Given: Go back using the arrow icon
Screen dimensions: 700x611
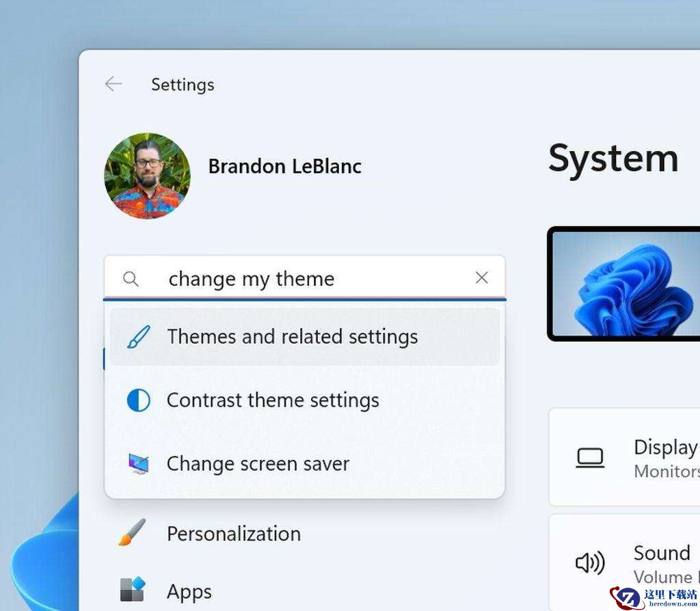Looking at the screenshot, I should (113, 84).
